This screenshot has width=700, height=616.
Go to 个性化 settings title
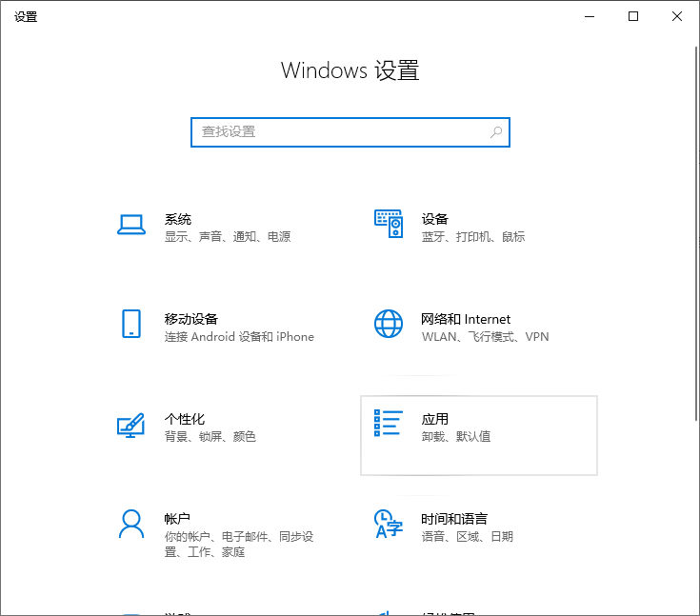[185, 419]
